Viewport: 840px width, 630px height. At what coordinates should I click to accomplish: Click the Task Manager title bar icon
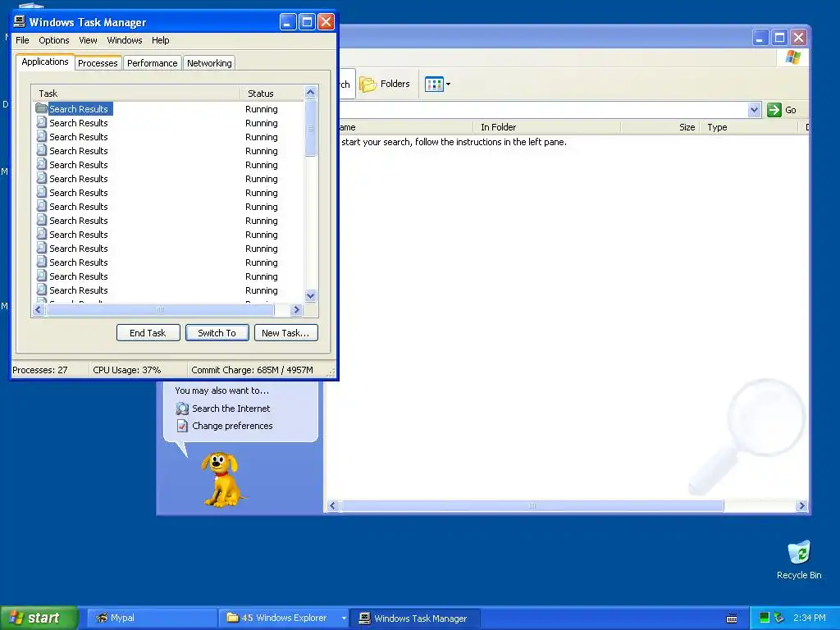pyautogui.click(x=20, y=21)
